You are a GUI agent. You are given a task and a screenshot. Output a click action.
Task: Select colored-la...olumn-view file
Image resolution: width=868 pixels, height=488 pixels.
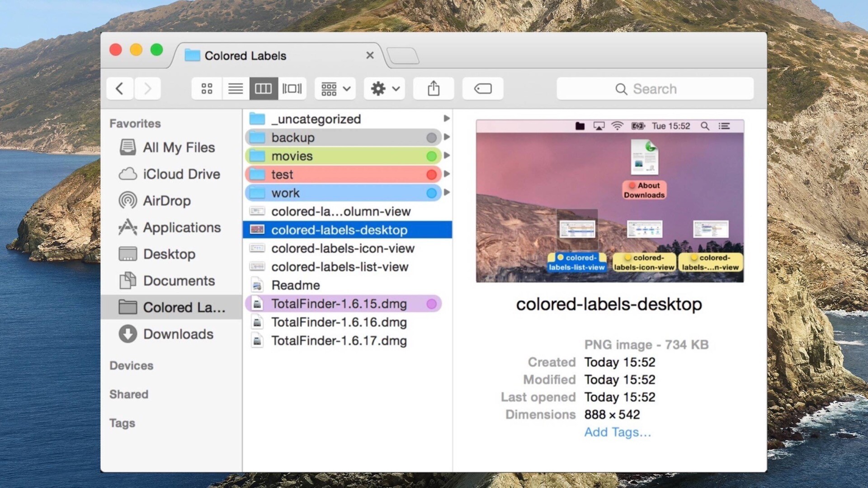pos(347,211)
